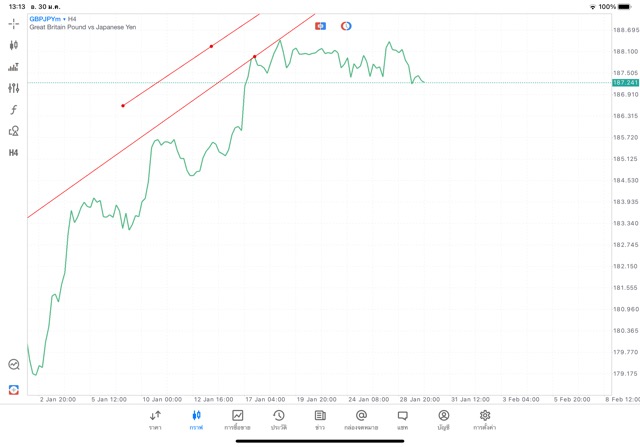Activate the crosshair cursor tool
The width and height of the screenshot is (640, 447).
pyautogui.click(x=14, y=22)
